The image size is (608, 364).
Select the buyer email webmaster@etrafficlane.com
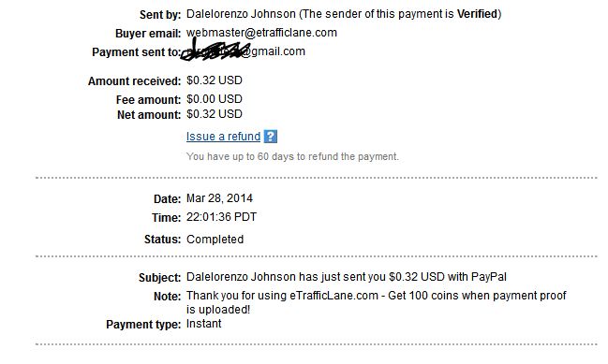261,33
